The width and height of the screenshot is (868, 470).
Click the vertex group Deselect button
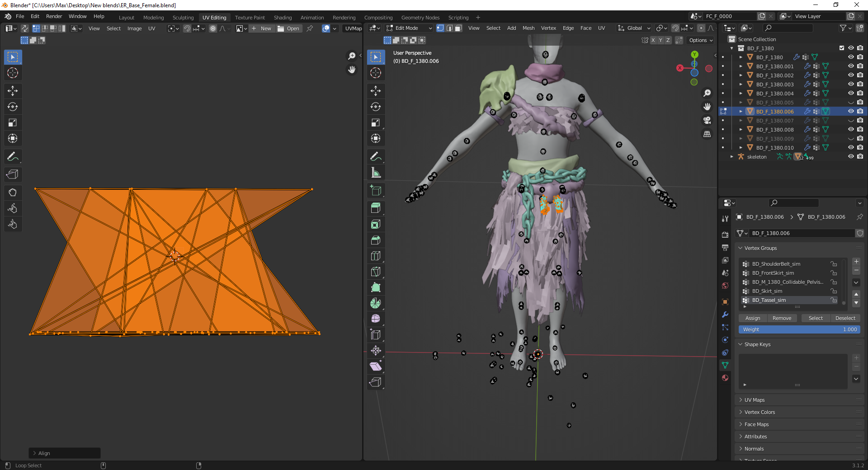click(x=845, y=318)
